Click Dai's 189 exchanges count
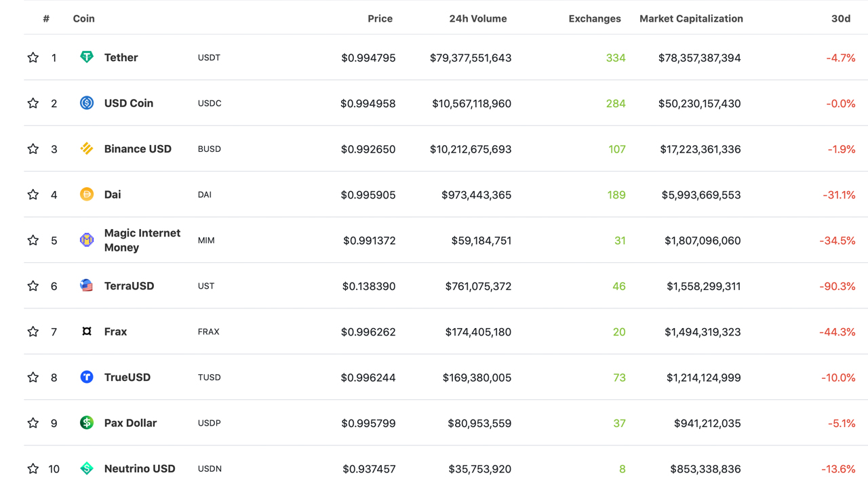Image resolution: width=868 pixels, height=488 pixels. click(616, 195)
